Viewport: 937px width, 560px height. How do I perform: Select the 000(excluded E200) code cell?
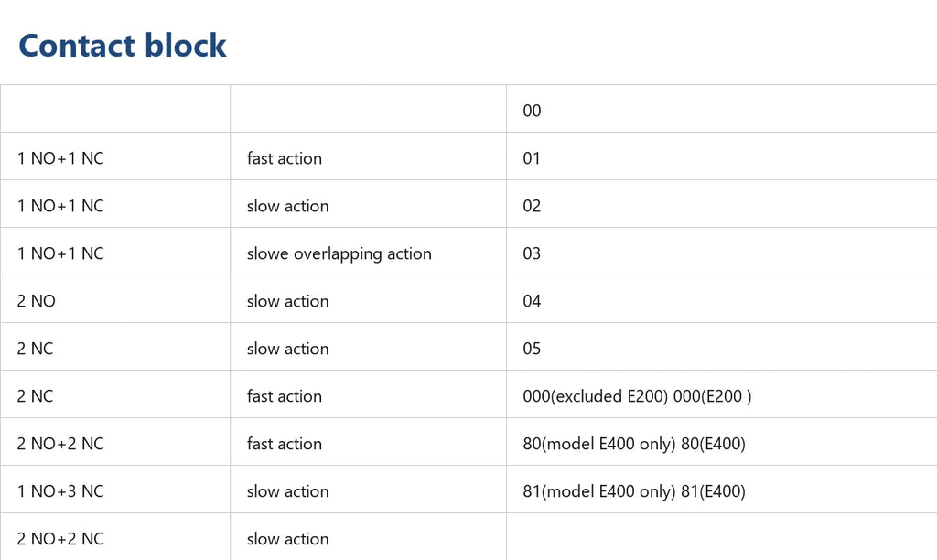[x=721, y=394]
